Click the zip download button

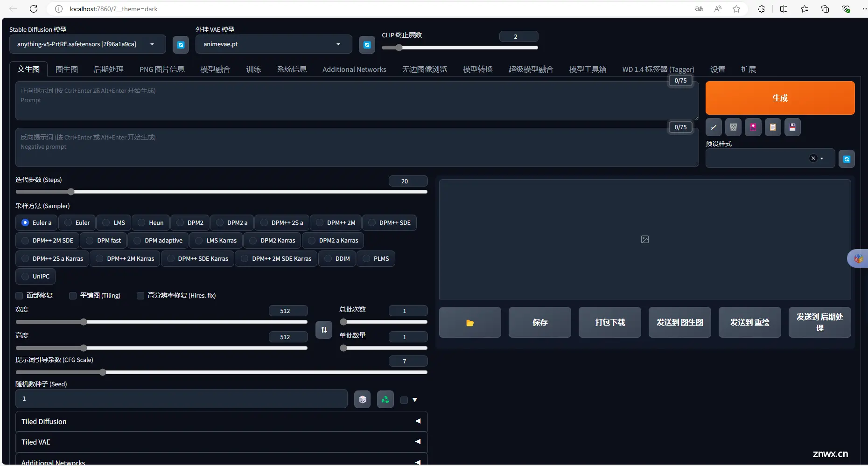pos(610,322)
